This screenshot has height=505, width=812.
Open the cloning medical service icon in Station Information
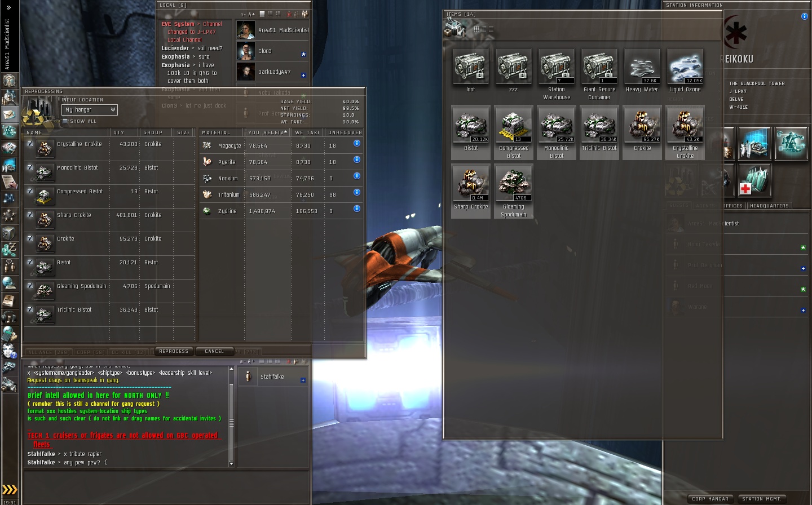(x=753, y=181)
